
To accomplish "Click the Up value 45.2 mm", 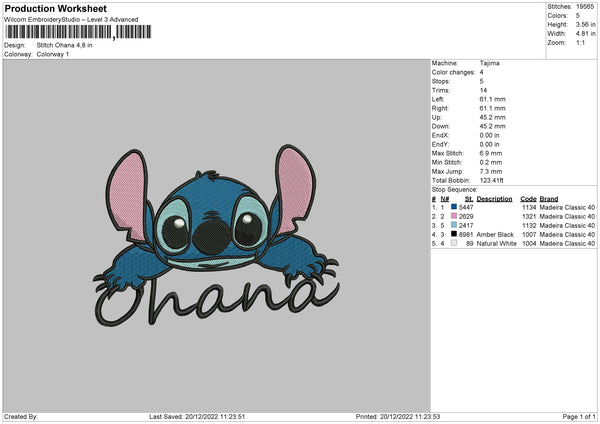I will [492, 117].
